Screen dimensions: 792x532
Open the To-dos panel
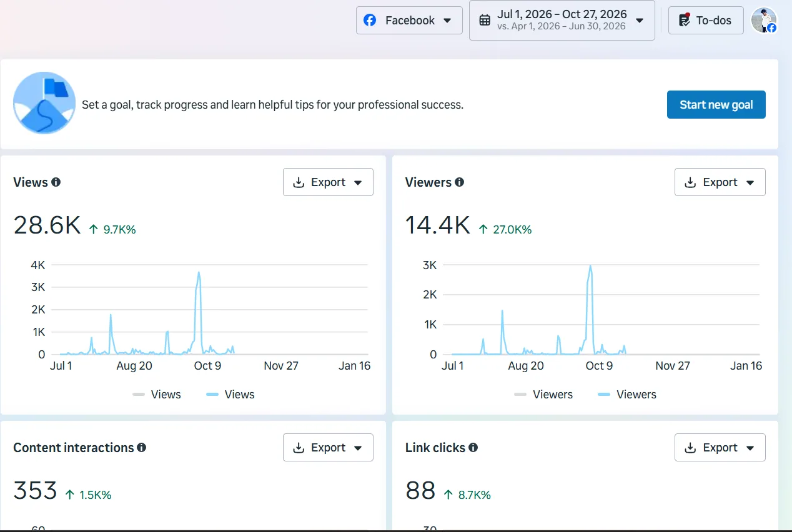pyautogui.click(x=706, y=20)
